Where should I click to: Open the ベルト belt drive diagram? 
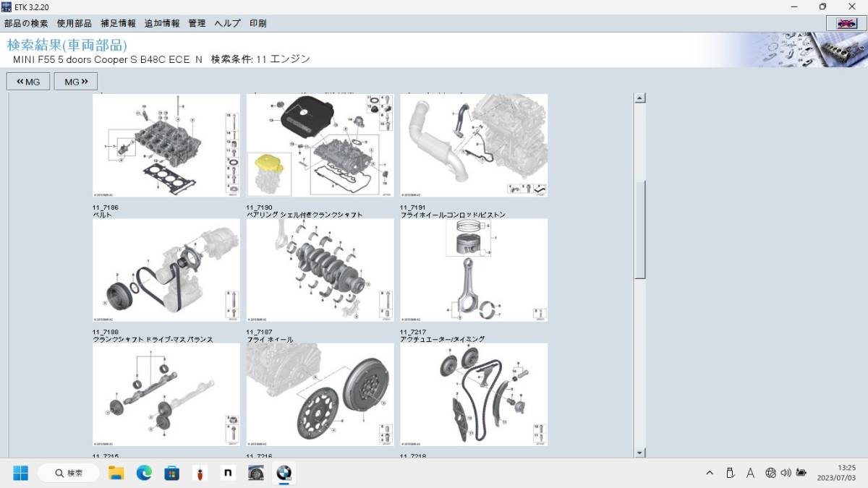(166, 270)
